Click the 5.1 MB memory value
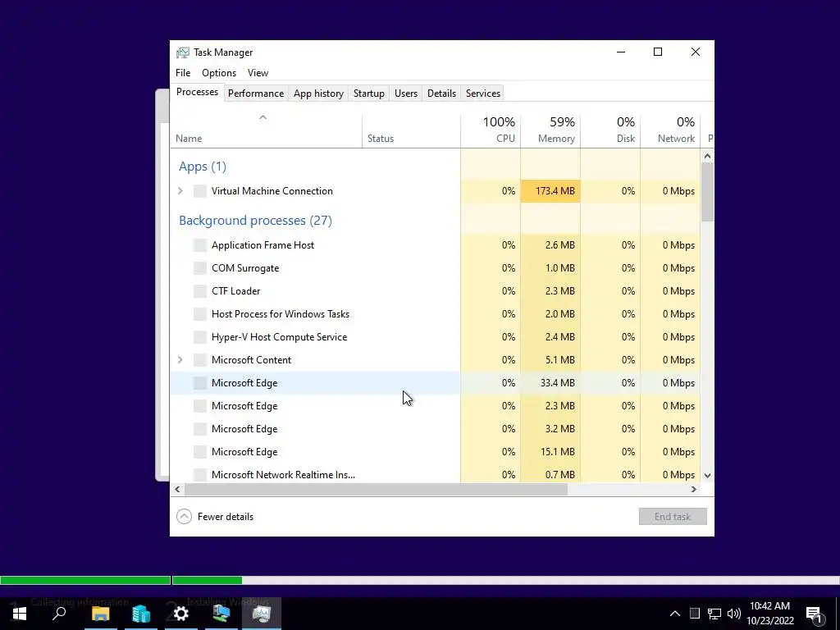The height and width of the screenshot is (630, 840). click(x=559, y=360)
